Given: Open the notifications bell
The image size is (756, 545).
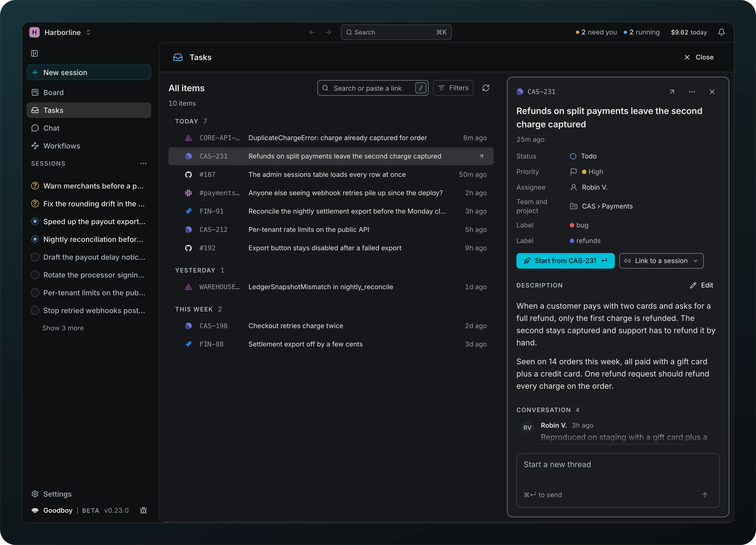Looking at the screenshot, I should pyautogui.click(x=721, y=32).
